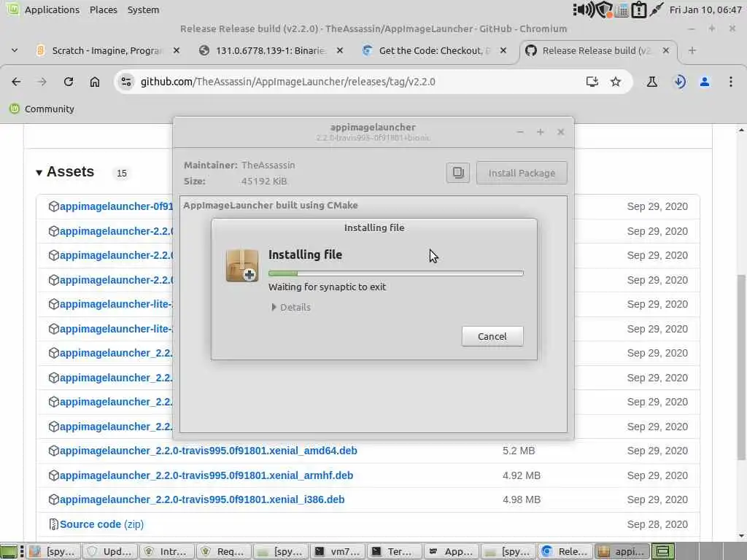Collapse the Assets section triangle
The height and width of the screenshot is (560, 747).
(x=39, y=172)
